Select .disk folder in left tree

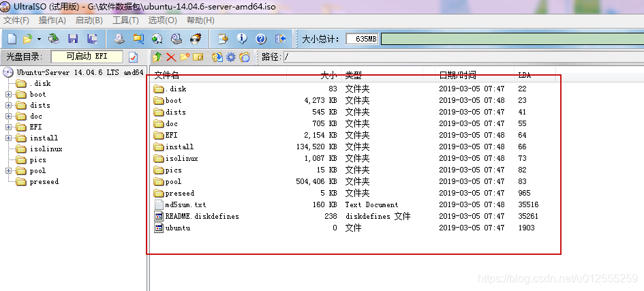point(40,83)
